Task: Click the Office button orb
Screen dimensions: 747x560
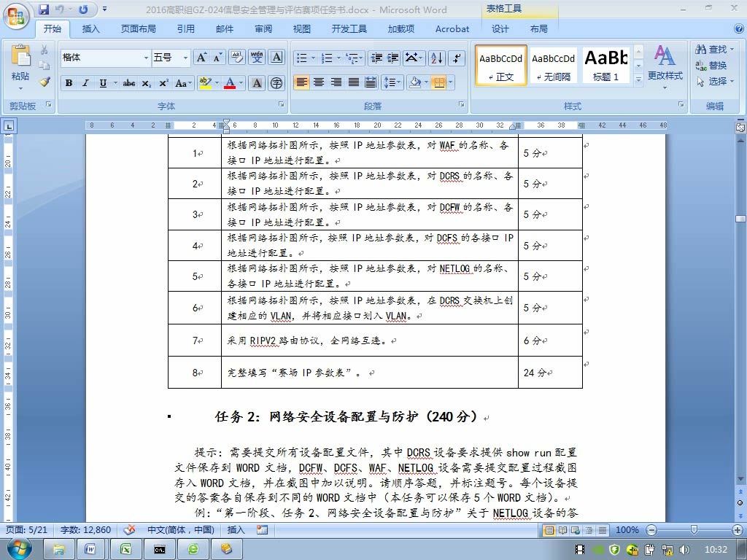Action: (x=16, y=17)
